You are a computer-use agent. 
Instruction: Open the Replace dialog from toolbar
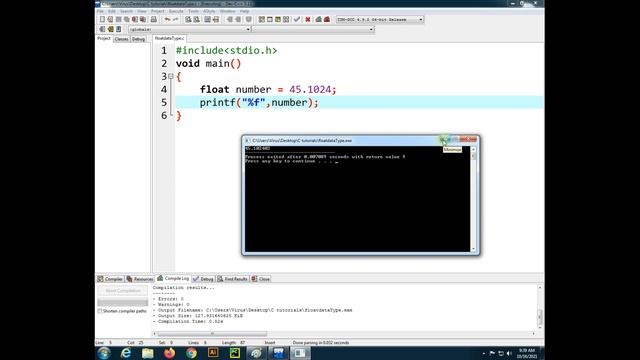(x=196, y=19)
